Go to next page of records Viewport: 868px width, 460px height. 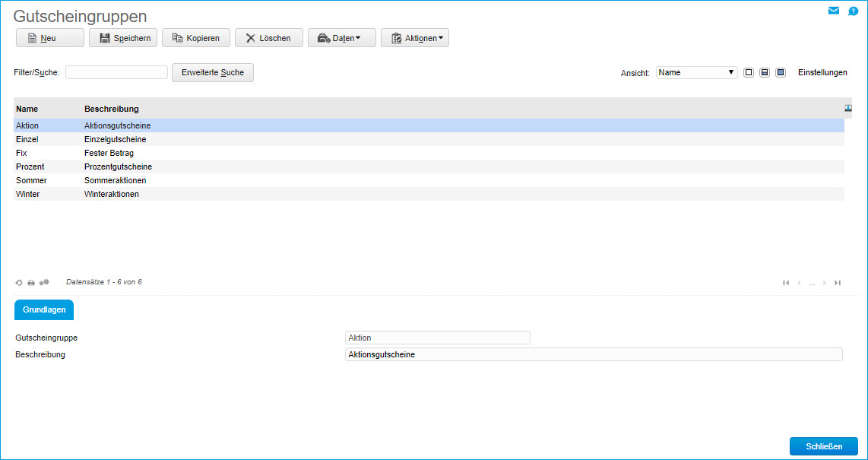click(825, 283)
